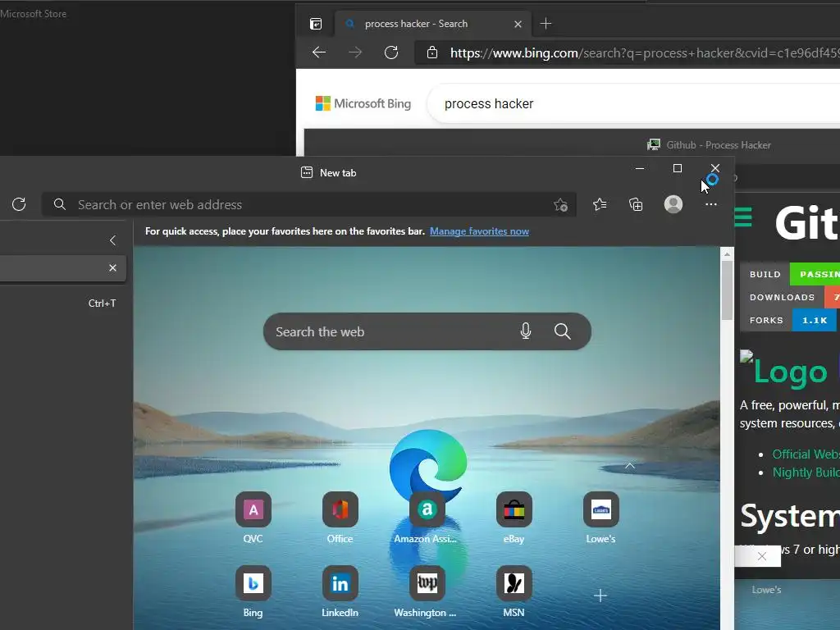Click the green hamburger menu on GitHub page
The height and width of the screenshot is (630, 840).
point(743,217)
